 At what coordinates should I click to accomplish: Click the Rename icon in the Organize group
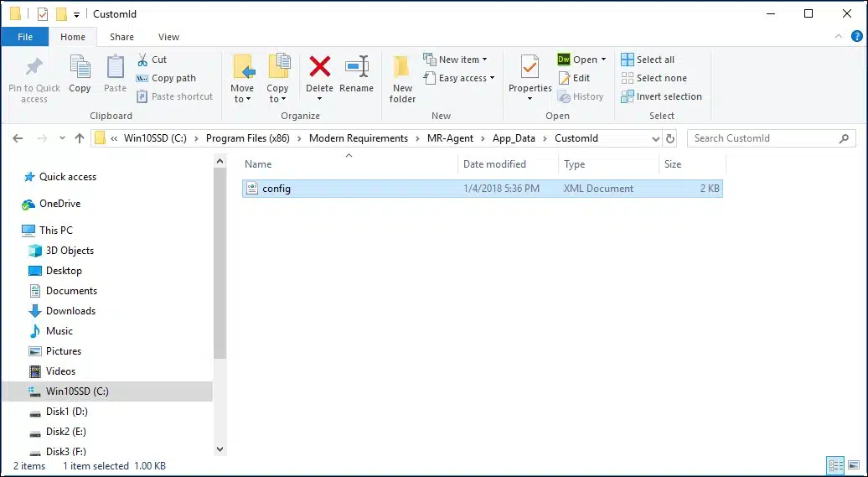(x=356, y=69)
